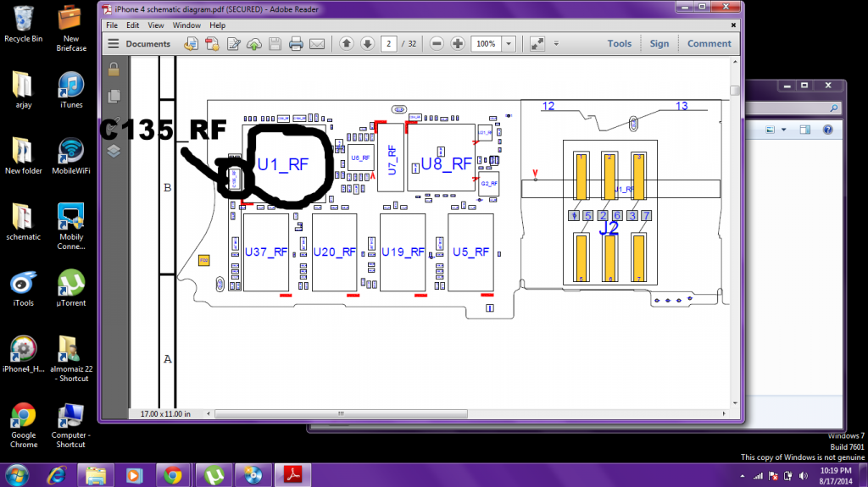868x487 pixels.
Task: Expand the toolbar customize arrow
Action: point(556,44)
